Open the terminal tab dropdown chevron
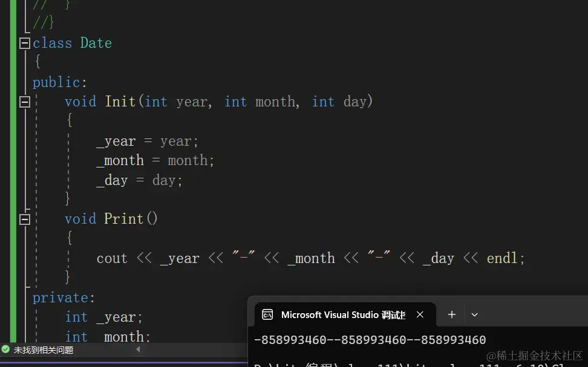 pos(474,314)
